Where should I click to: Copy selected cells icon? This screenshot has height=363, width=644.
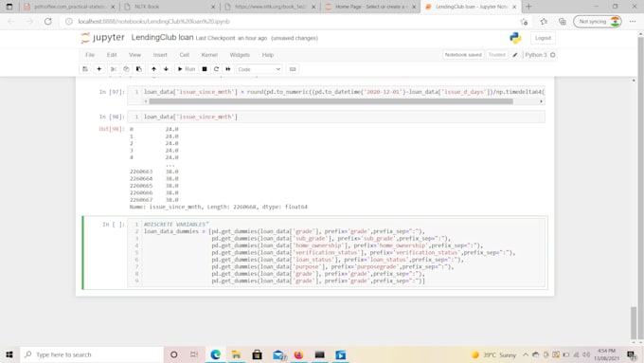(126, 69)
